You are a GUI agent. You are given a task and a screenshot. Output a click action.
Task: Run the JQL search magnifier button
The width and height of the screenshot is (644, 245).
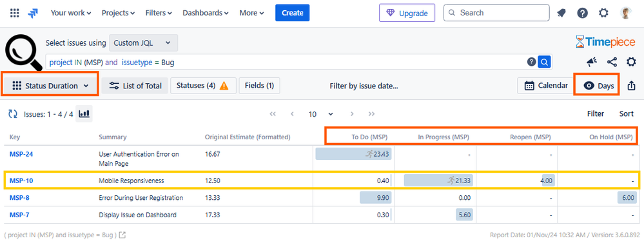coord(544,62)
